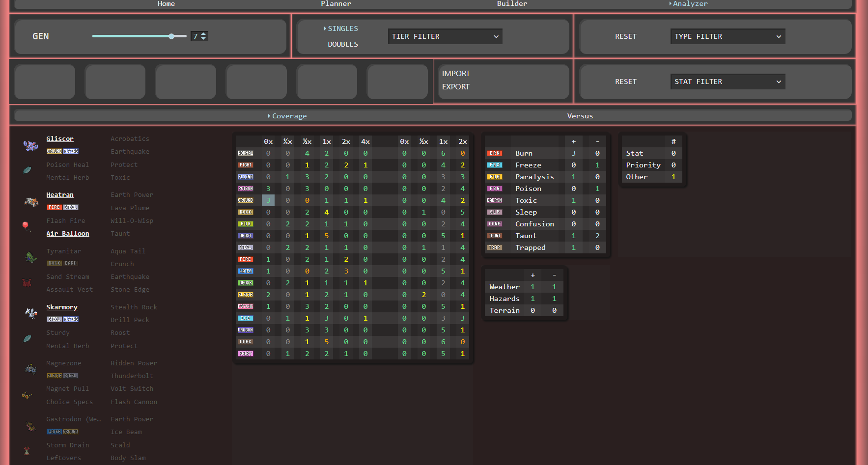Click the TRAP trapped status badge

click(x=495, y=247)
